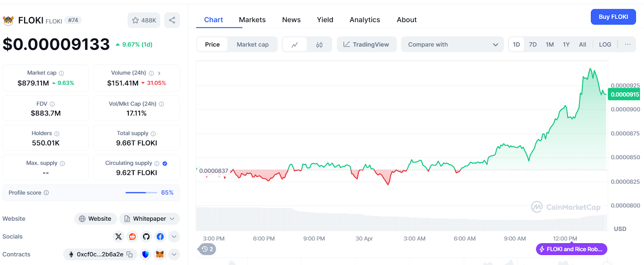Open Volume (24h) details arrow

pyautogui.click(x=159, y=73)
